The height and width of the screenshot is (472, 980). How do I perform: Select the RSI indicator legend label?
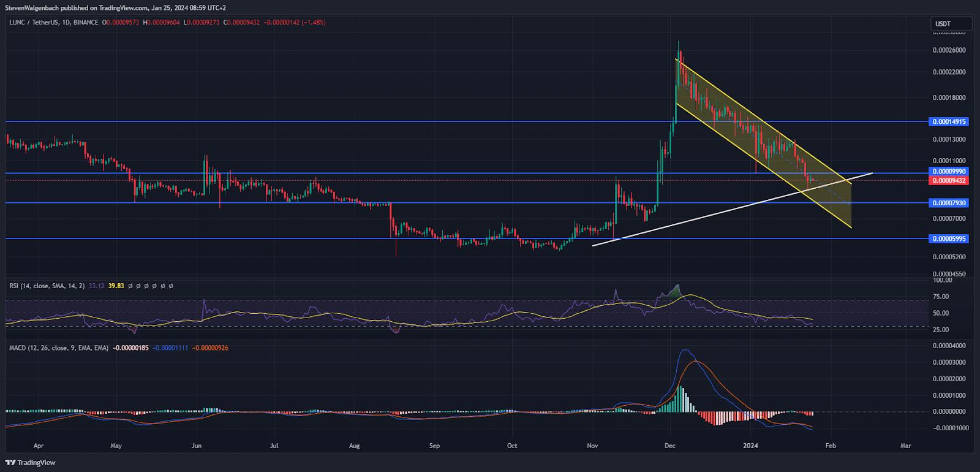click(x=47, y=286)
